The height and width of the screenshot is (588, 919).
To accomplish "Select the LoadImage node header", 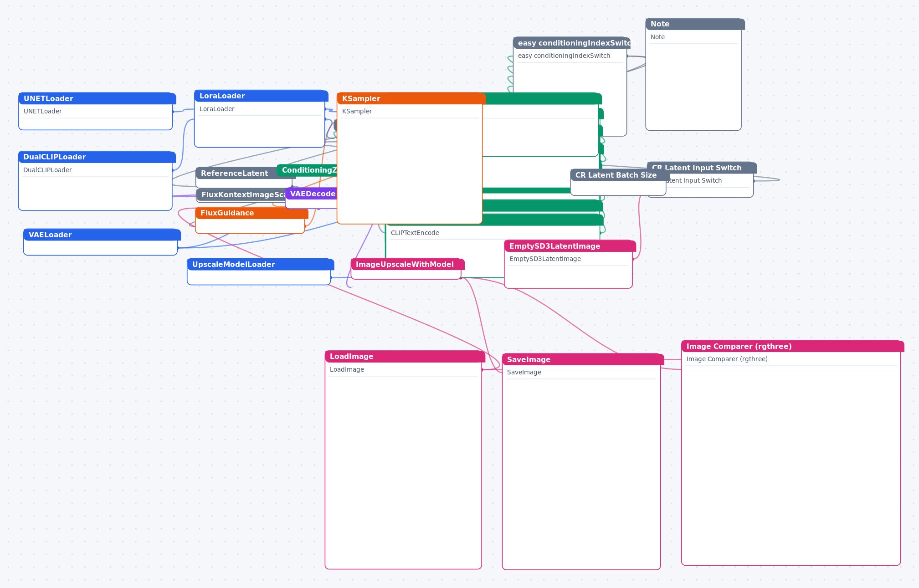I will coord(405,356).
